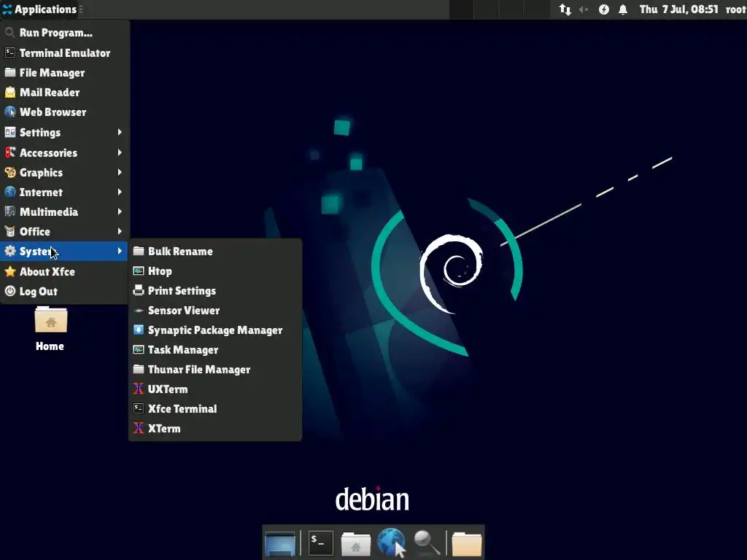Launch terminal from the dock

tap(321, 542)
